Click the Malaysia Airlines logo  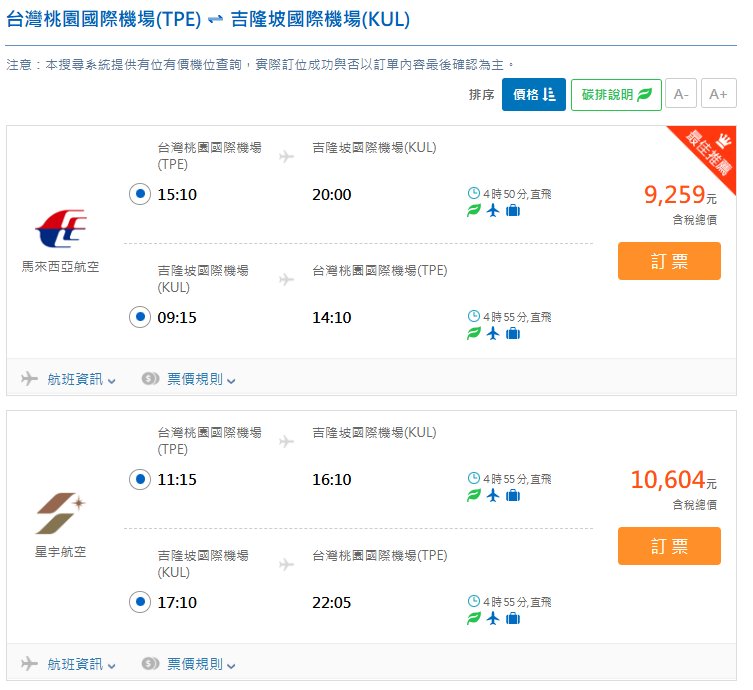point(60,230)
